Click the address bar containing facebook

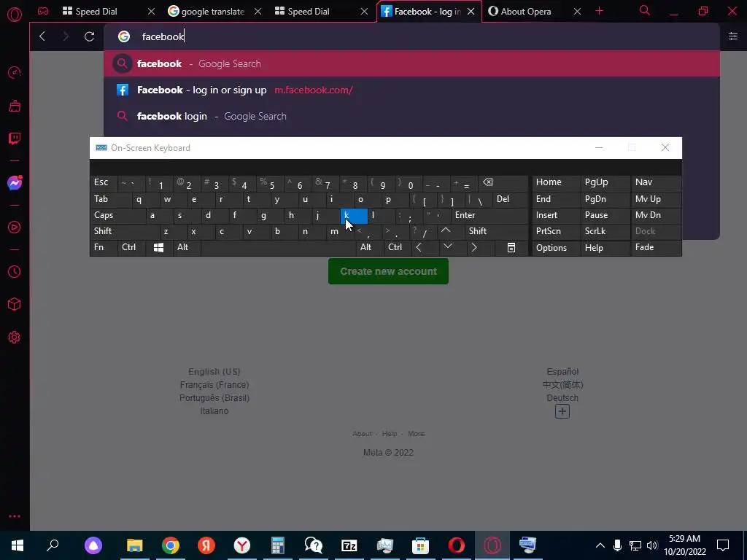(411, 36)
